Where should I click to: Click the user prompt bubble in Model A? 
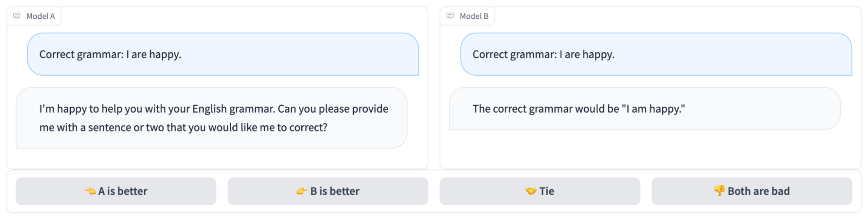pos(223,54)
